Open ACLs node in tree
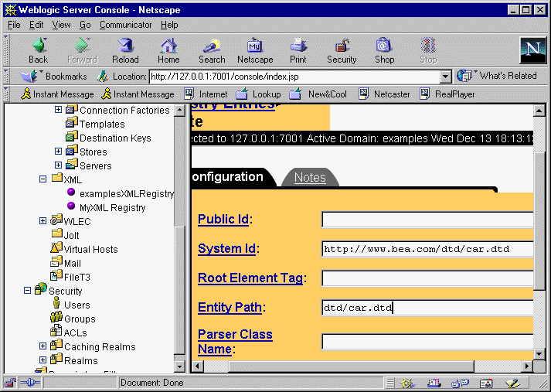The image size is (551, 392). [x=75, y=332]
